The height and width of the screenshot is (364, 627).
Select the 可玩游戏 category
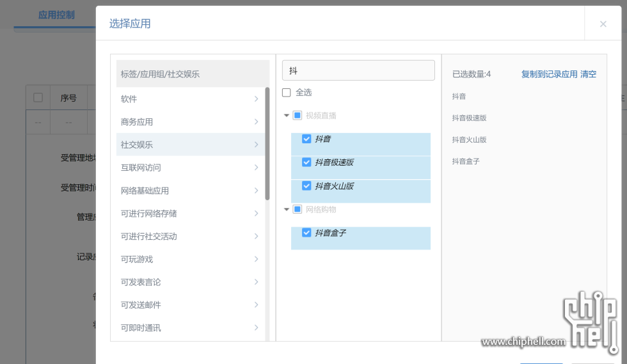pos(191,259)
